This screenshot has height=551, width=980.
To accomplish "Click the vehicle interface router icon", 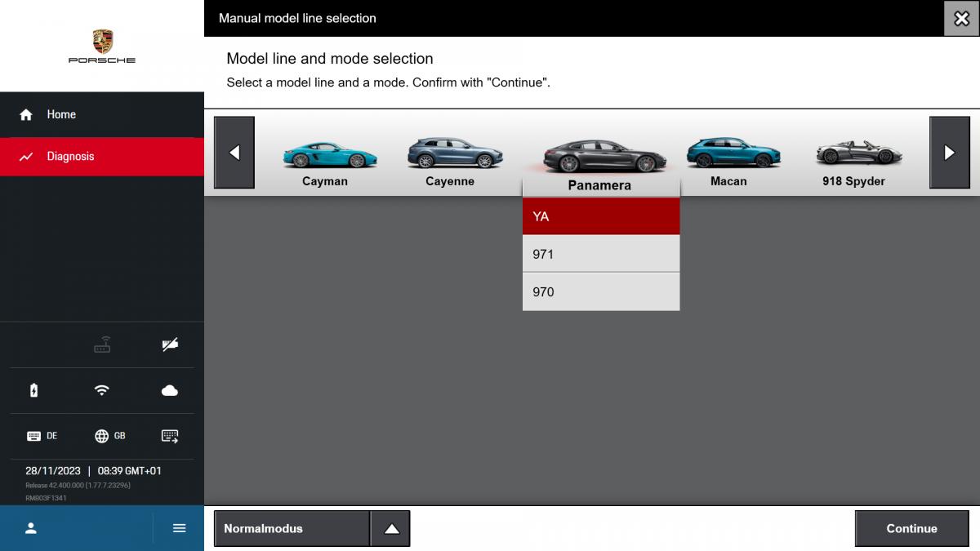I will [x=102, y=345].
